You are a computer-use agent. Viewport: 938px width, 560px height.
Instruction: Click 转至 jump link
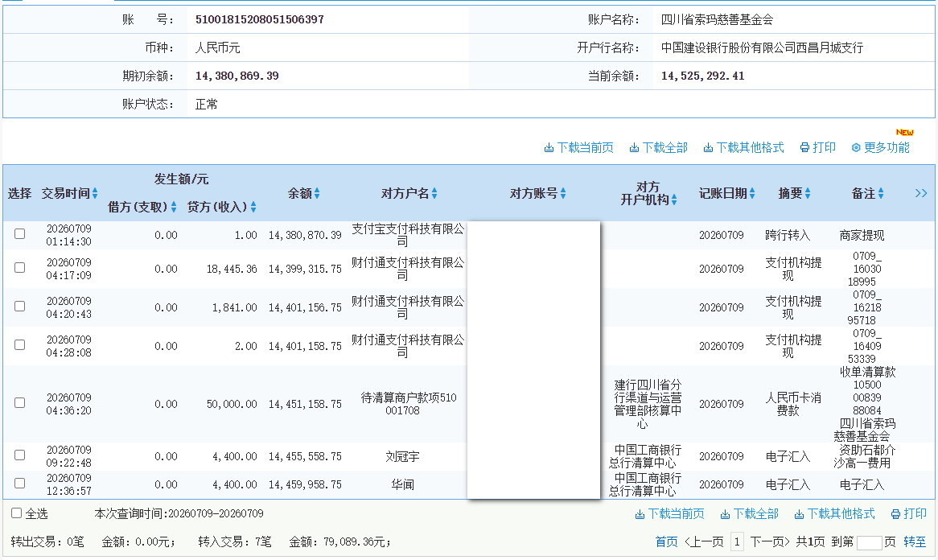[915, 542]
